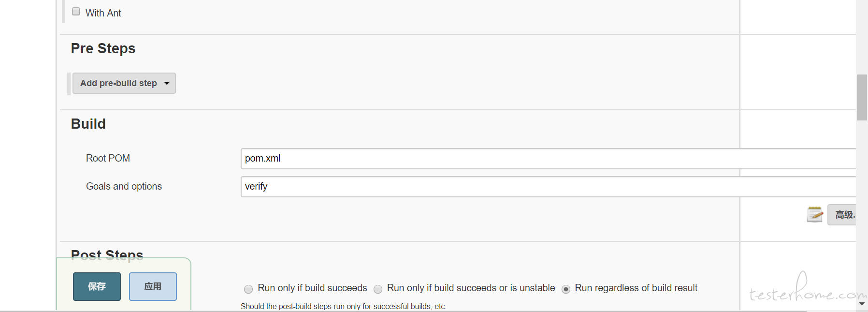The width and height of the screenshot is (868, 312).
Task: Click the scrollbar down arrow
Action: pyautogui.click(x=862, y=304)
